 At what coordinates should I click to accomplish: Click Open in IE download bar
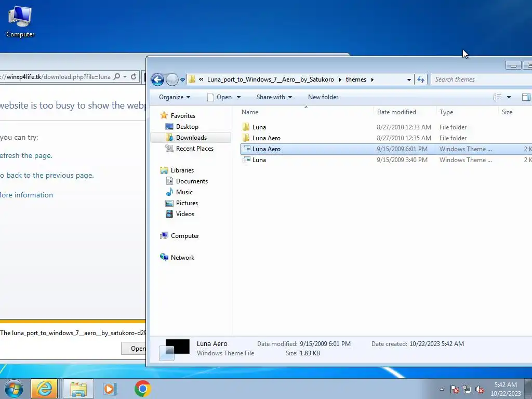(x=134, y=349)
